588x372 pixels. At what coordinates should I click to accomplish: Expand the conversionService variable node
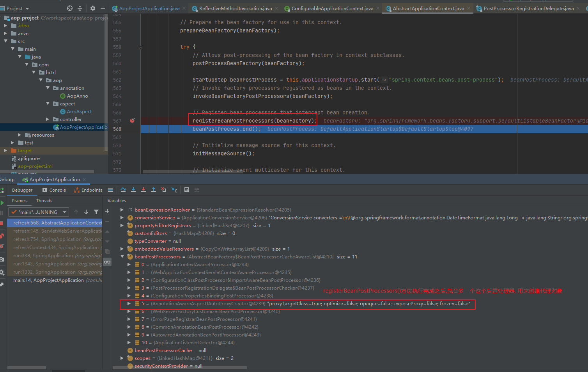click(x=122, y=218)
